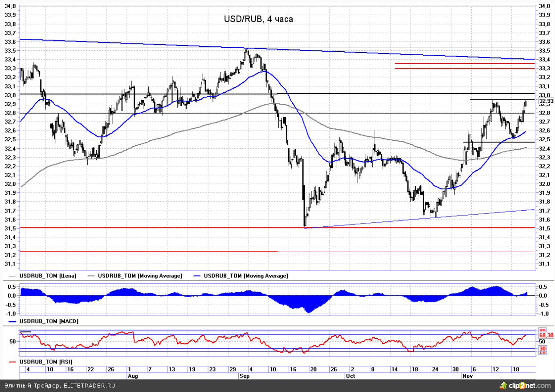Image resolution: width=555 pixels, height=392 pixels.
Task: Click the RSI 50 level on left axis
Action: [x=12, y=341]
